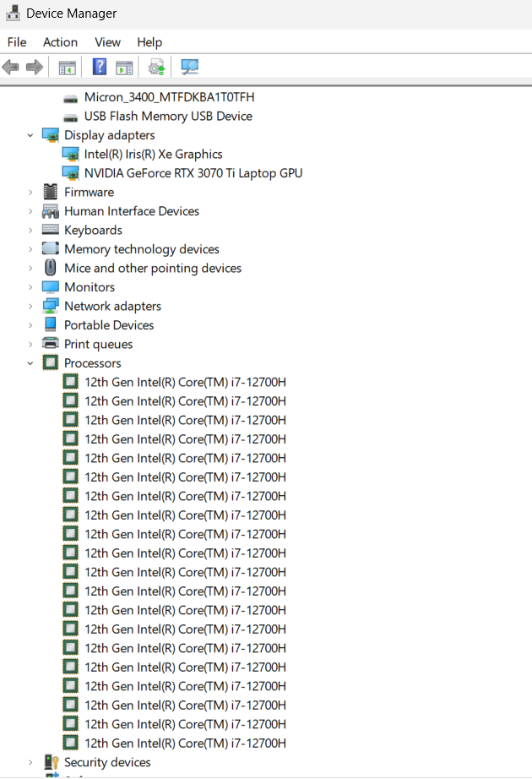
Task: Click the printer icon for Print queues
Action: [x=50, y=343]
